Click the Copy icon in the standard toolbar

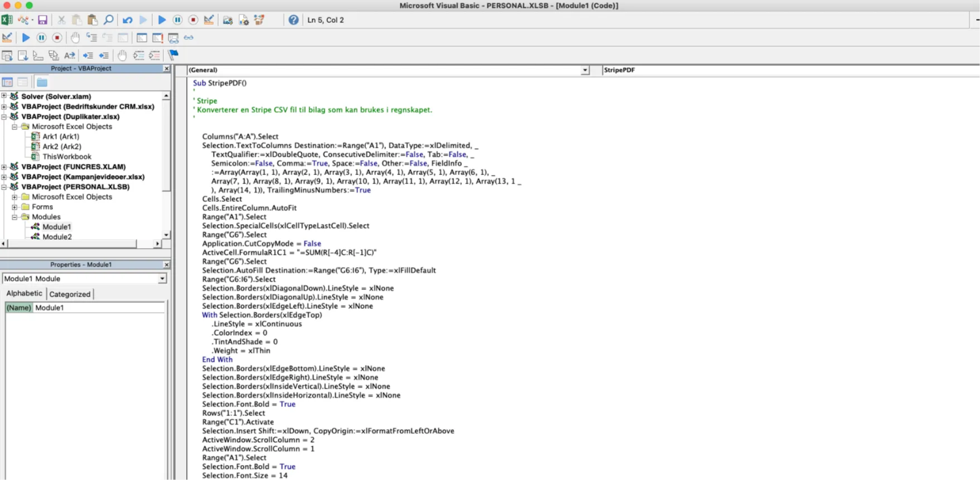tap(77, 20)
